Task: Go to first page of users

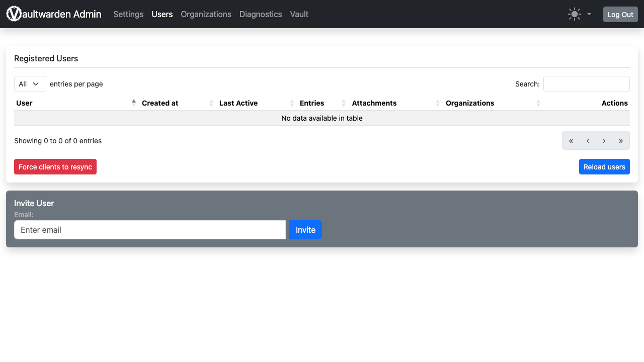Action: coord(571,141)
